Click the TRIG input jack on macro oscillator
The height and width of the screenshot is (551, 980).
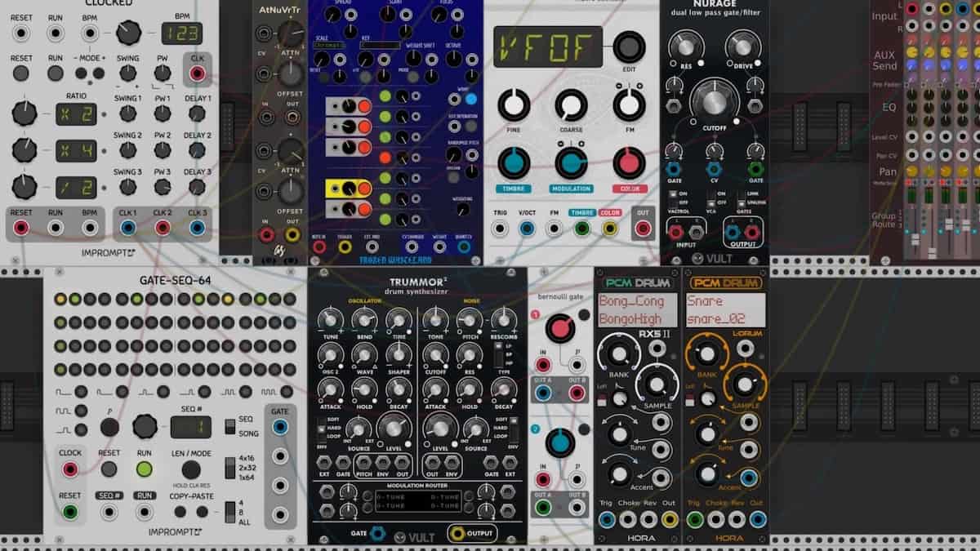click(500, 229)
